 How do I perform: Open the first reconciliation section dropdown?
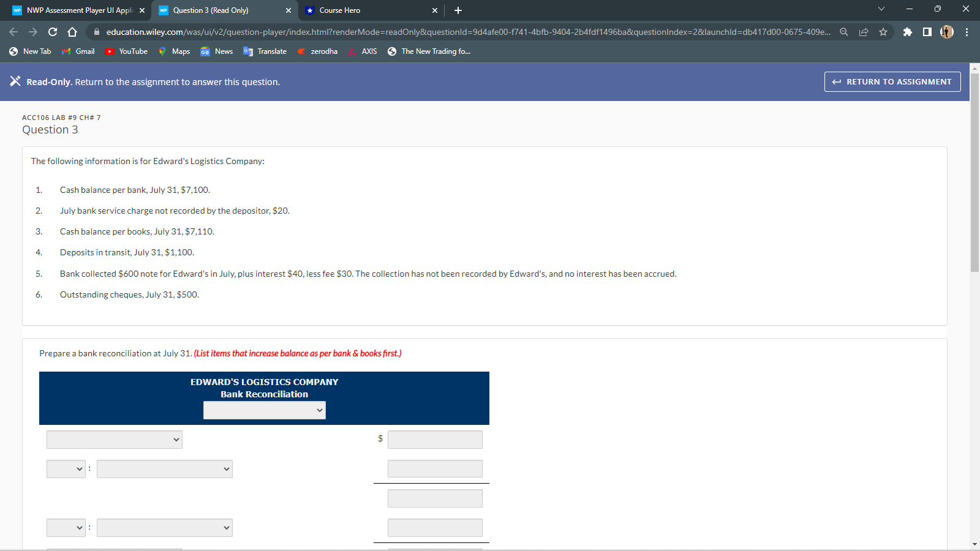[114, 439]
